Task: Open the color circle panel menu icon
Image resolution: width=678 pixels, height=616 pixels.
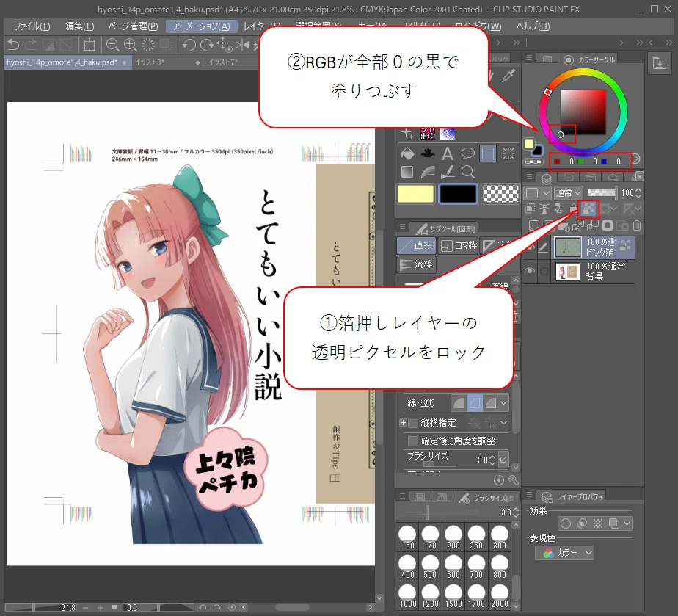Action: click(x=529, y=57)
